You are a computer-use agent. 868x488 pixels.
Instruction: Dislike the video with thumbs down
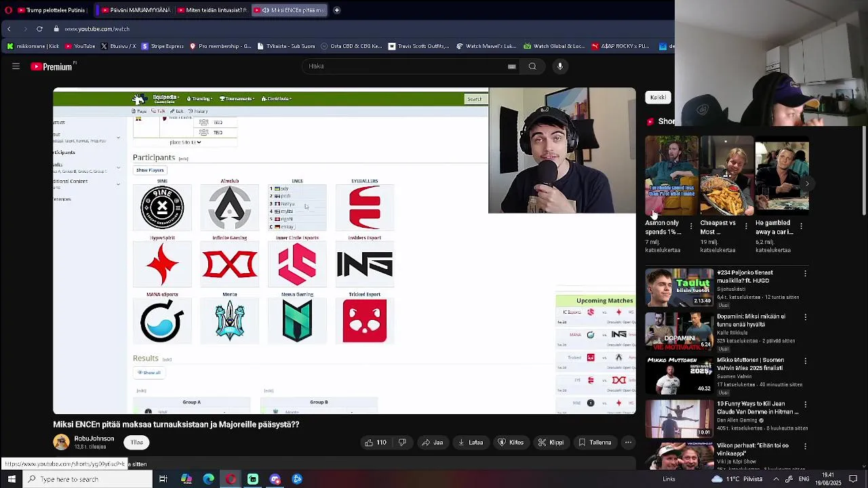pyautogui.click(x=402, y=443)
